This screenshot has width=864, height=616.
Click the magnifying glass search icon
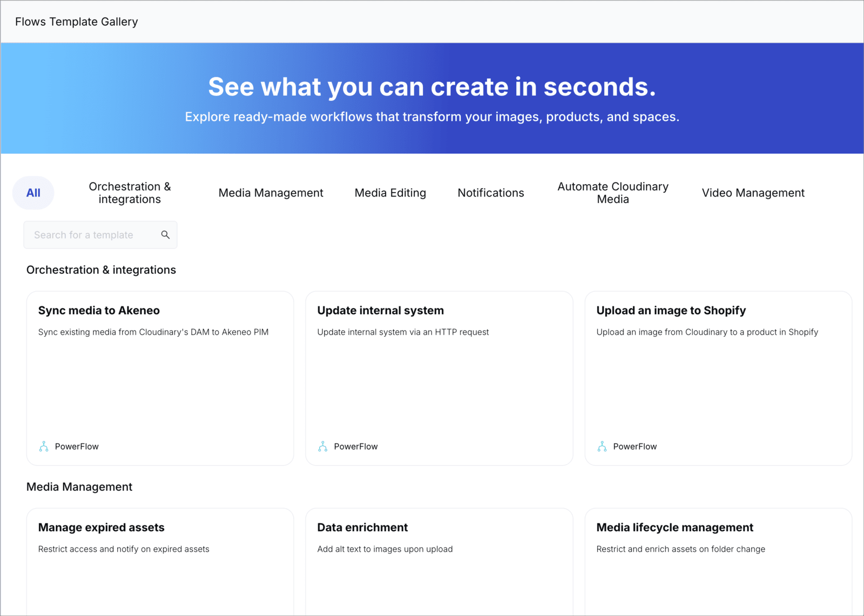(x=165, y=234)
